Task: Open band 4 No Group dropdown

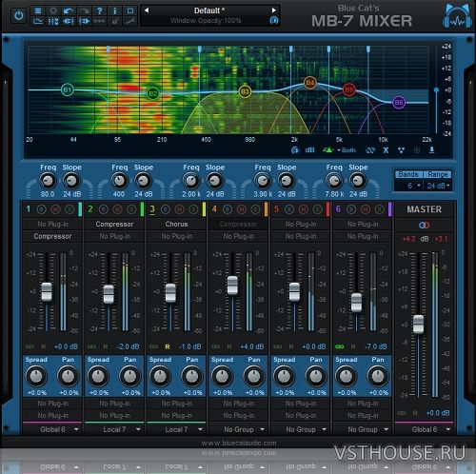Action: pyautogui.click(x=238, y=429)
